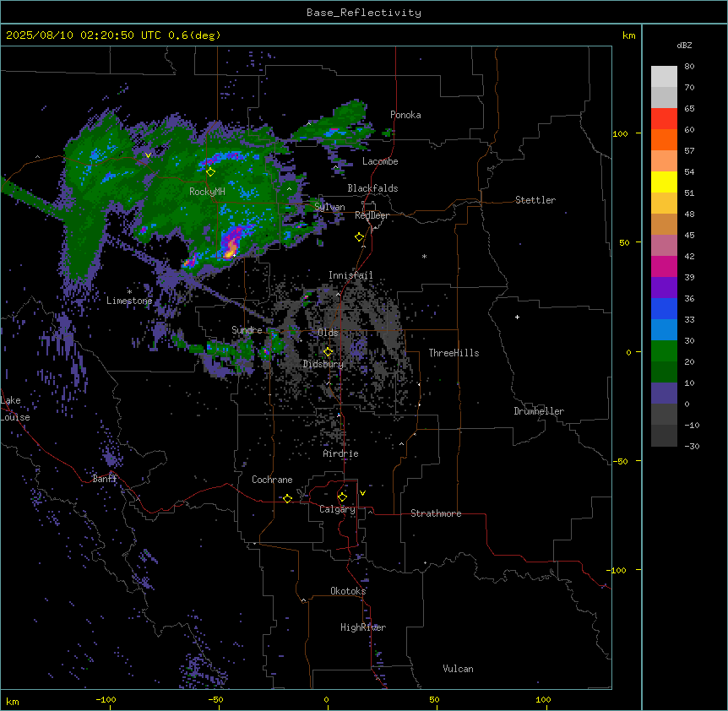Click the Sundre label
The image size is (728, 711).
click(x=247, y=330)
